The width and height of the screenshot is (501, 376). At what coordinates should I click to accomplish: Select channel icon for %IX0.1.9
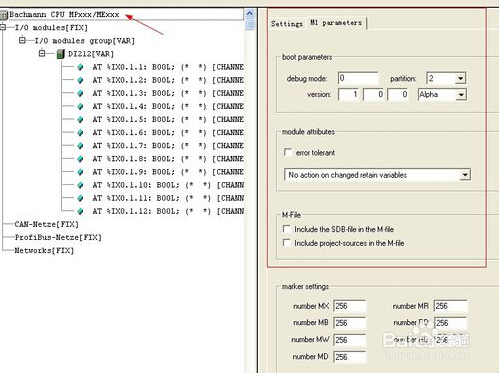[x=80, y=172]
